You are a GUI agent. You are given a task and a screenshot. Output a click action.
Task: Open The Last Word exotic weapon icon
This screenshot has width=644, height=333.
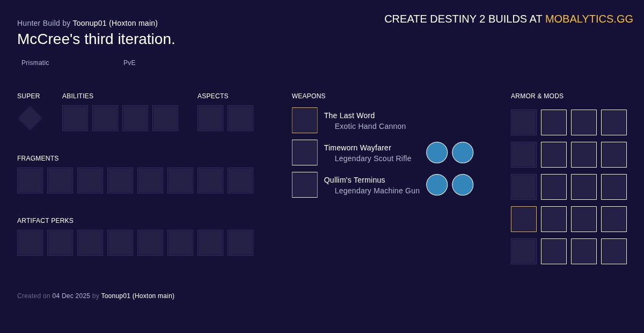click(305, 120)
